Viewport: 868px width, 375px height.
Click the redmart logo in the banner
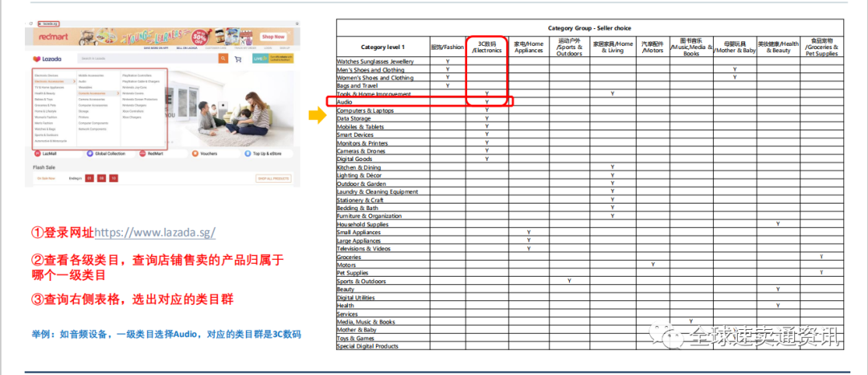[x=53, y=37]
